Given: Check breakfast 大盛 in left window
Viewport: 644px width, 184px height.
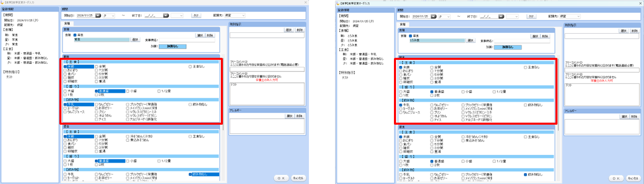Looking at the screenshot, I should pyautogui.click(x=65, y=91).
